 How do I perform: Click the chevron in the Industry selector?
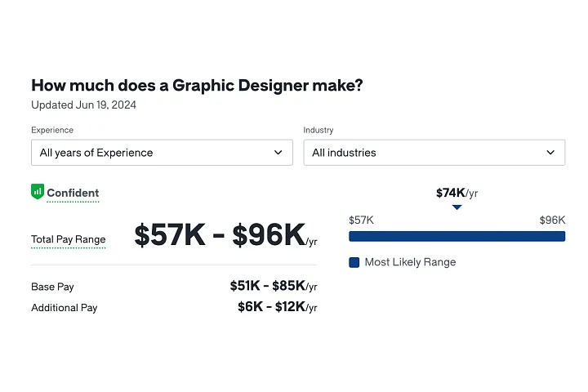(550, 153)
